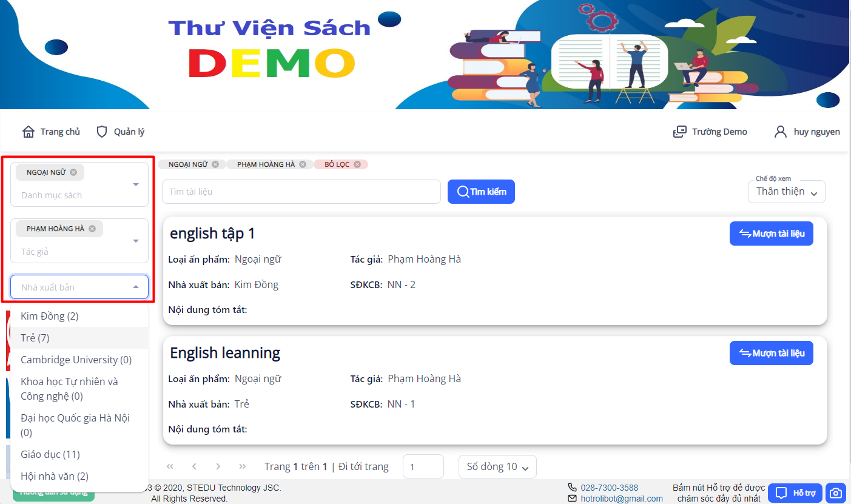This screenshot has width=851, height=504.
Task: Click the home icon beside Trang chủ
Action: (x=28, y=132)
